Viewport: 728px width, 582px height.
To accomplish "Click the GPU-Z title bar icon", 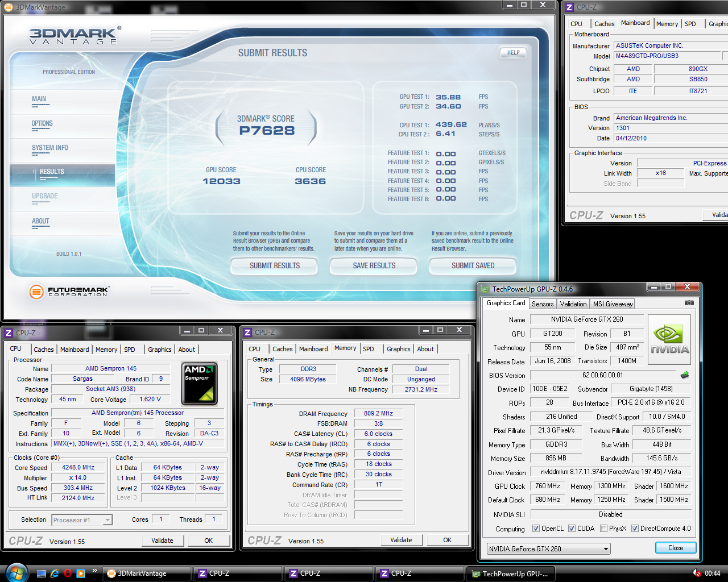I will (x=485, y=289).
